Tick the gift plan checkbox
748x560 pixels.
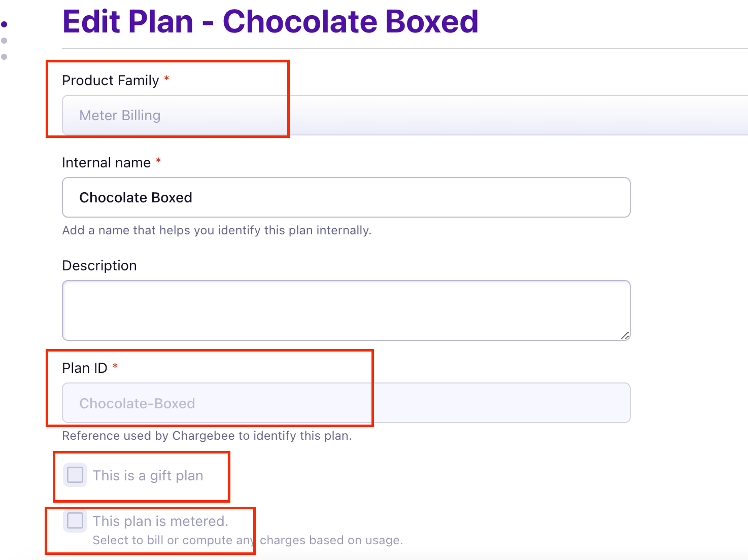75,475
